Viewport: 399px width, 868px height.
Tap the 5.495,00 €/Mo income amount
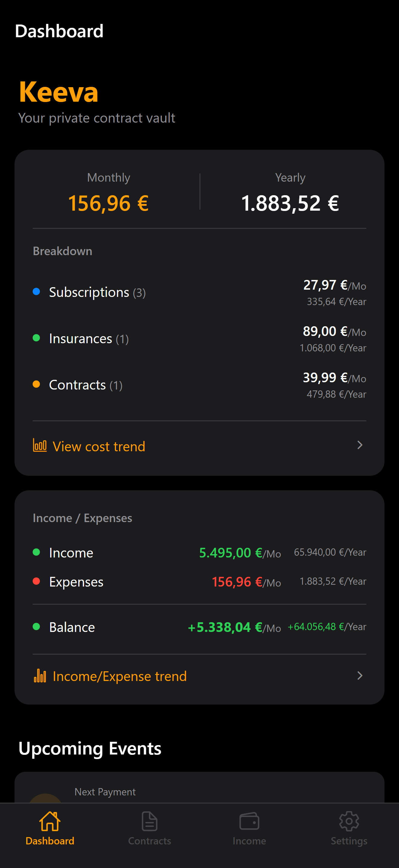click(x=240, y=553)
